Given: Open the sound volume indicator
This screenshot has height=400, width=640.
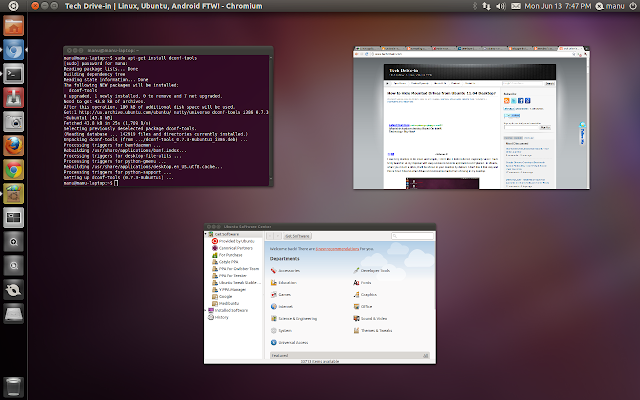Looking at the screenshot, I should (x=501, y=6).
